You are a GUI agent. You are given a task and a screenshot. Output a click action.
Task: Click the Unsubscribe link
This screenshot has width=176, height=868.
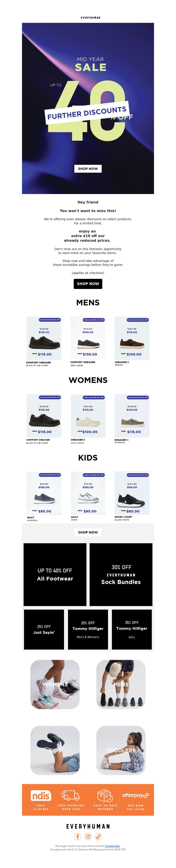(x=112, y=846)
